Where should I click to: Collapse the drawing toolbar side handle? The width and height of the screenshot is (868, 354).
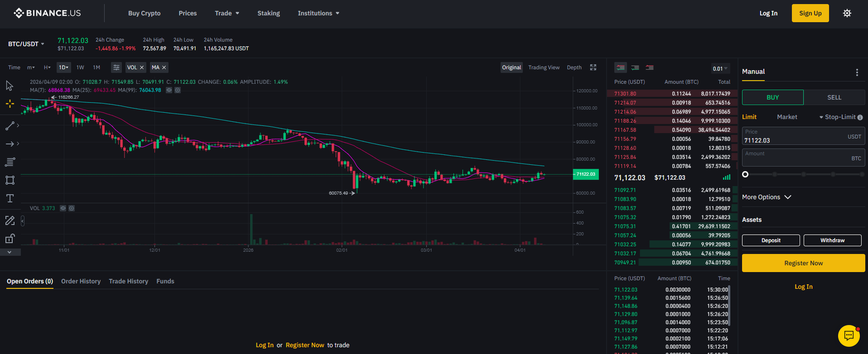[22, 221]
